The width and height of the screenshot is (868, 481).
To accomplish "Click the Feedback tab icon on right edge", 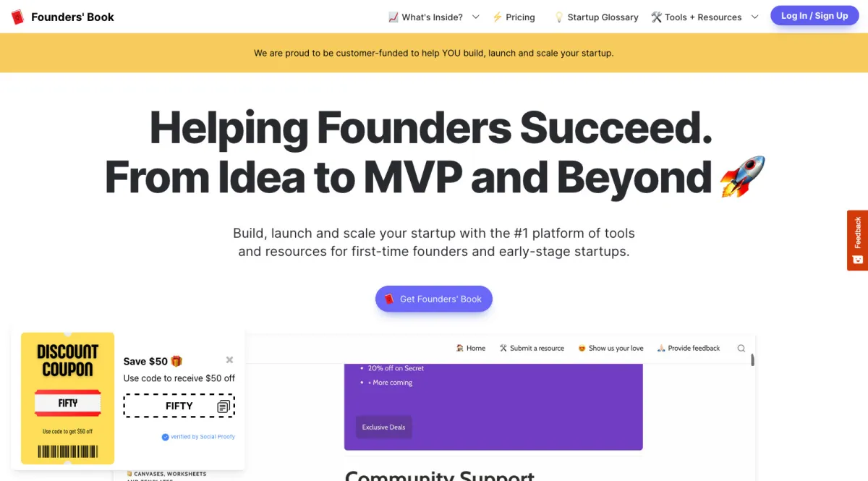I will coord(858,259).
